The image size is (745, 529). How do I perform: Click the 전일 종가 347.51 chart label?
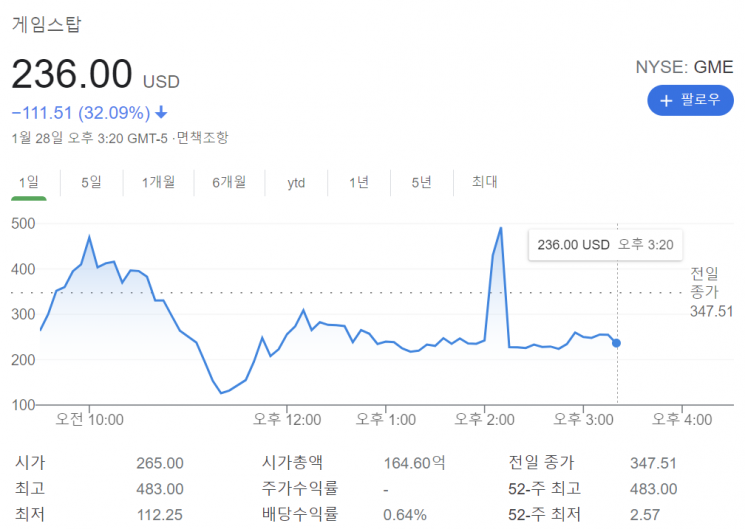pos(711,292)
